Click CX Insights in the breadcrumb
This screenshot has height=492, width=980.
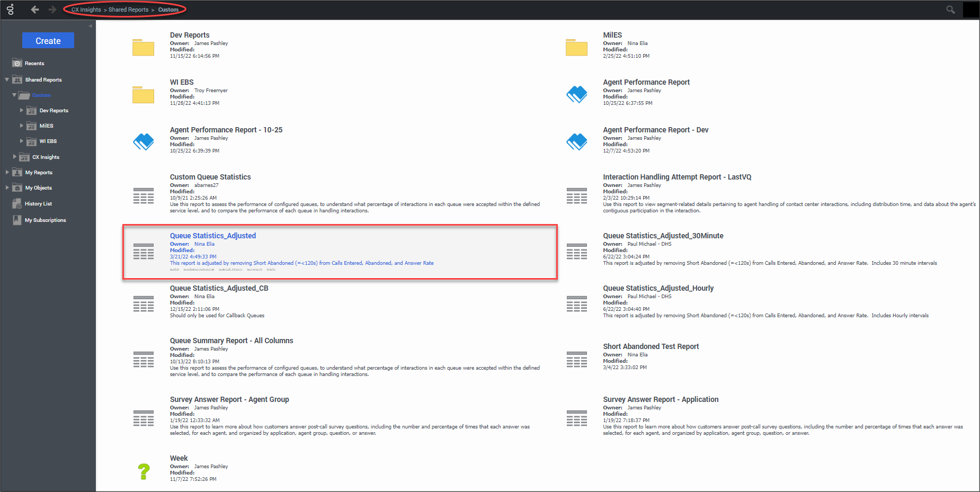[x=86, y=10]
